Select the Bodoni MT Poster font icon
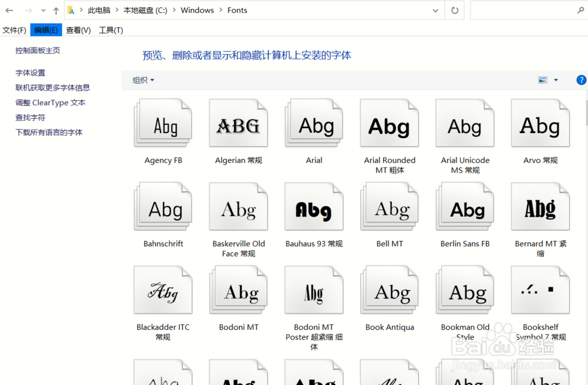 pyautogui.click(x=314, y=290)
